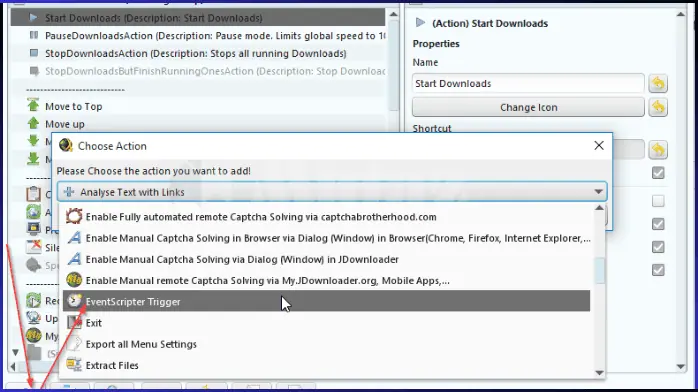Click play icon beside (Action) Start Downloads header

(420, 23)
